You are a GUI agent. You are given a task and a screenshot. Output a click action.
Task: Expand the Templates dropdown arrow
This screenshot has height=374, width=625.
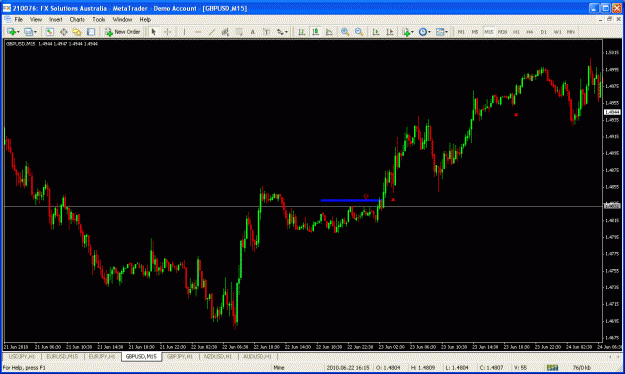coord(446,32)
